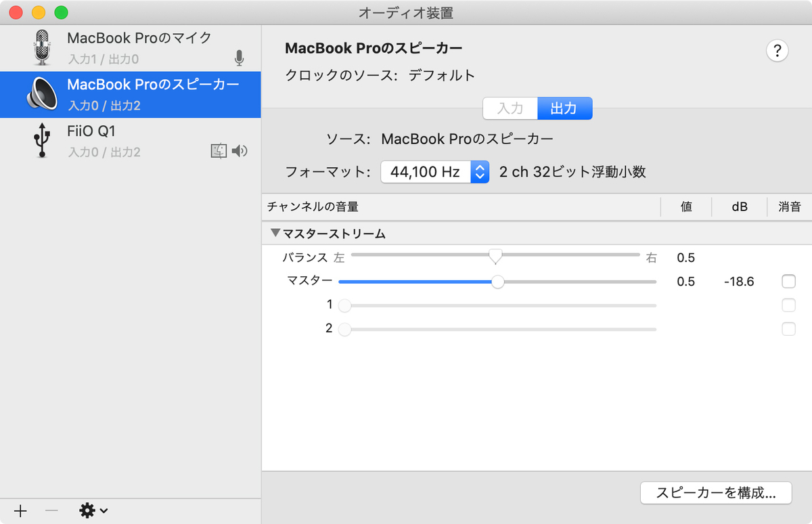This screenshot has height=524, width=812.
Task: Click the マスター volume slider
Action: (497, 281)
